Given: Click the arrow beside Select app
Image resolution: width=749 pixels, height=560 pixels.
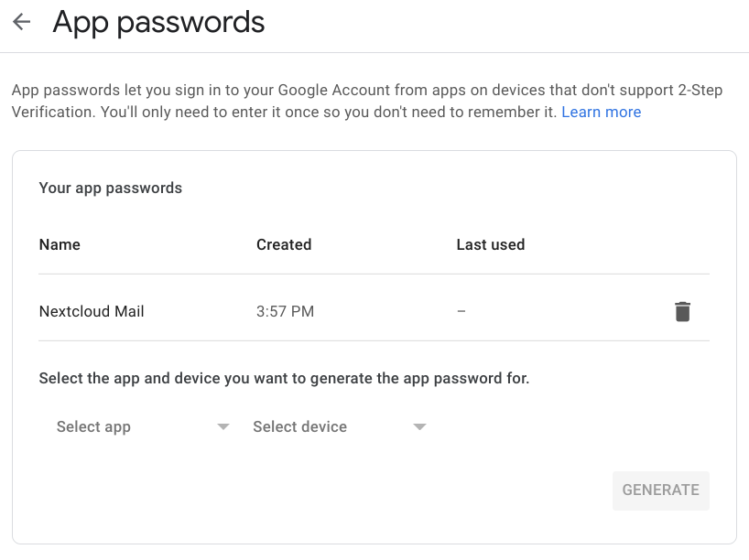Looking at the screenshot, I should pyautogui.click(x=223, y=426).
